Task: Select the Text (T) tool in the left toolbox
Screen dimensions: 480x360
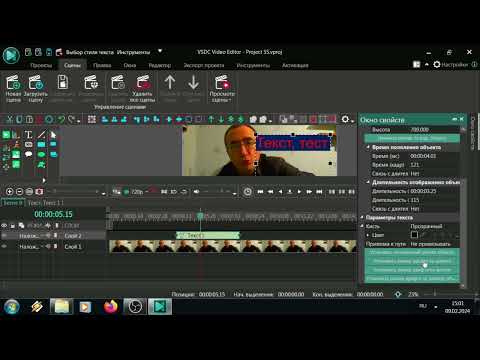Action: click(28, 135)
